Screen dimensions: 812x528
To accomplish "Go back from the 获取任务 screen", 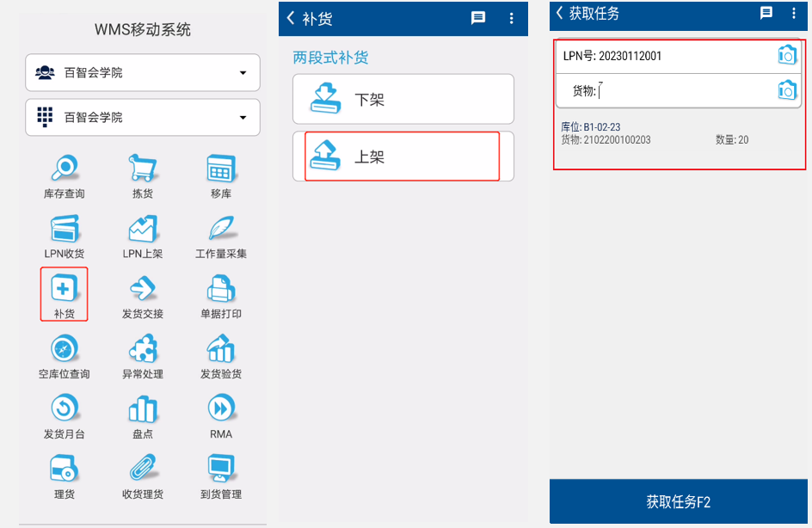I will pyautogui.click(x=560, y=13).
